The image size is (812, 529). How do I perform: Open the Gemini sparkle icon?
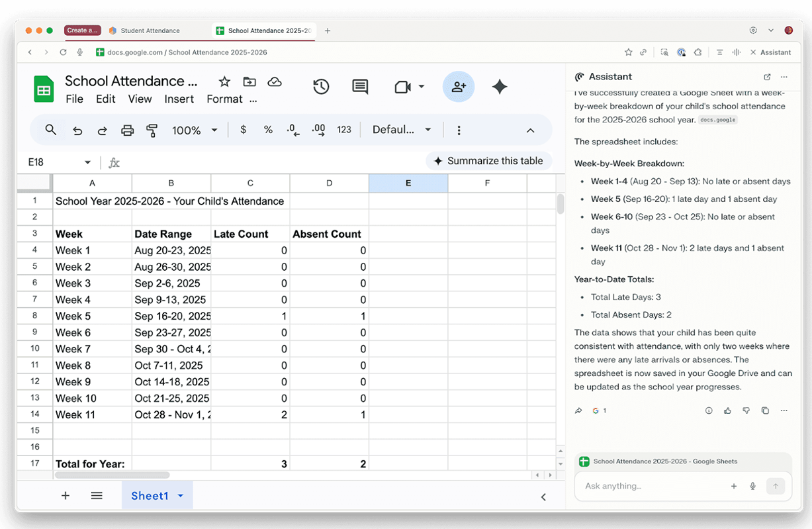(x=500, y=87)
